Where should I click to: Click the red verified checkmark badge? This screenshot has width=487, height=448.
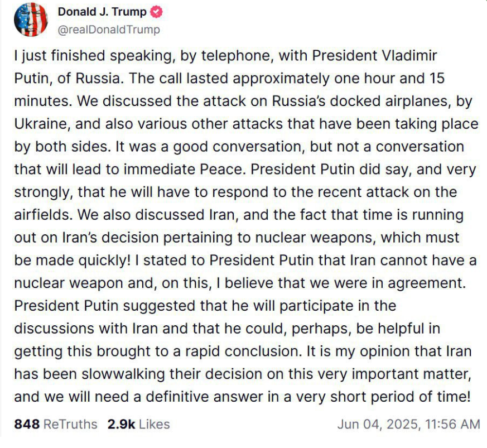(x=156, y=12)
